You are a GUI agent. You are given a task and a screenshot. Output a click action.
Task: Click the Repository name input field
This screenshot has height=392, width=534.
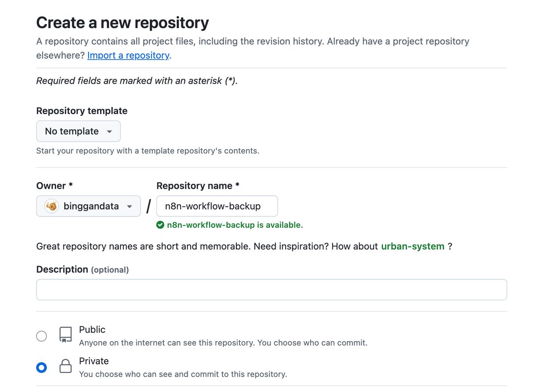217,206
